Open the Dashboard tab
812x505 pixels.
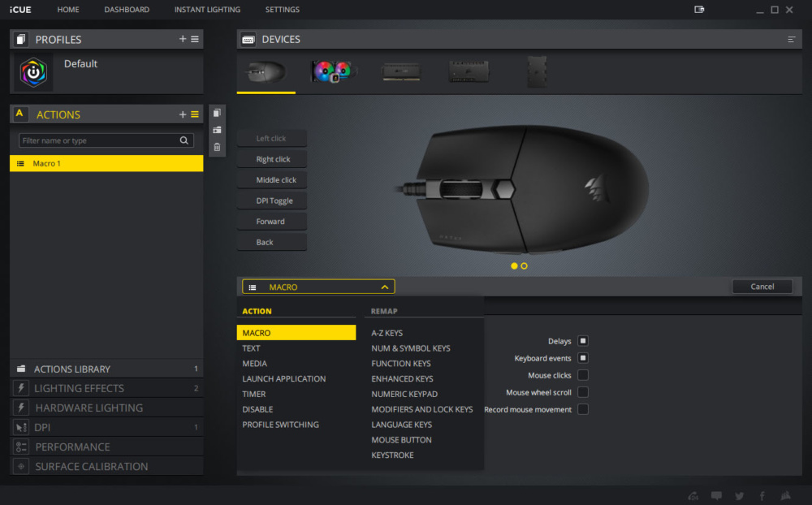click(x=127, y=9)
